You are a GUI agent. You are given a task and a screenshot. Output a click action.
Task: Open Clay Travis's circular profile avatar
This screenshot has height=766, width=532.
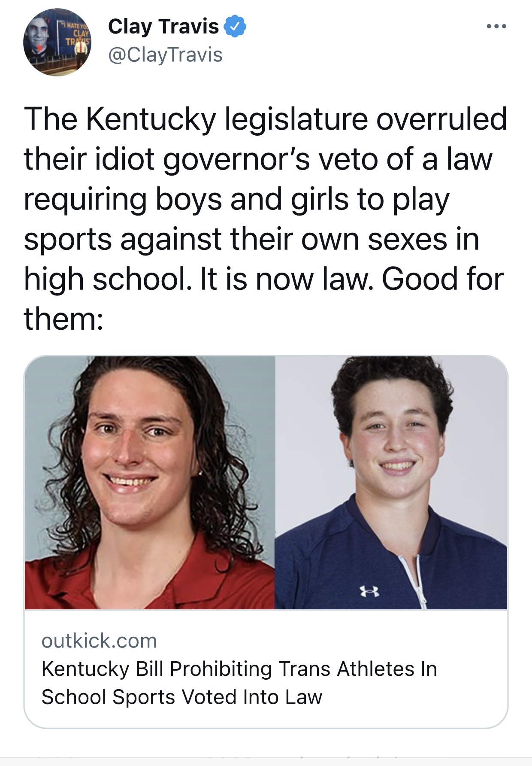coord(57,42)
